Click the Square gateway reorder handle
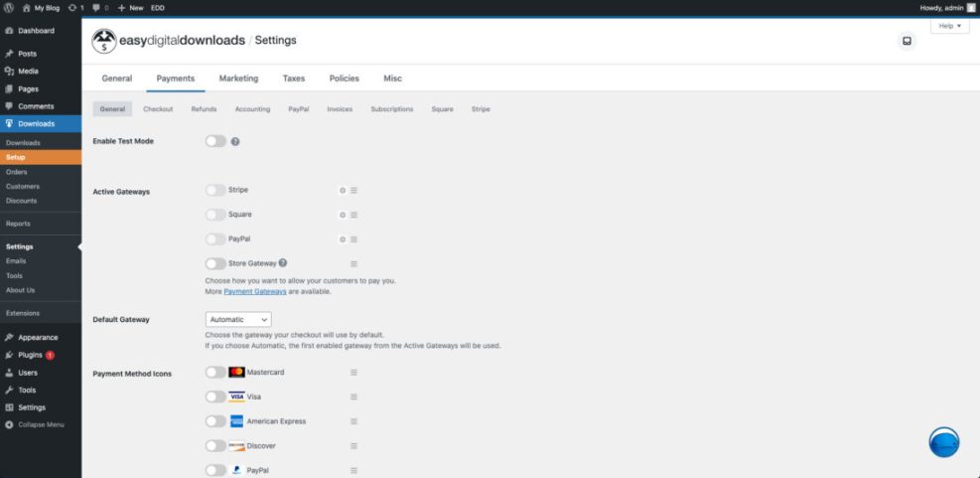Screen dimensions: 980x478 353,215
